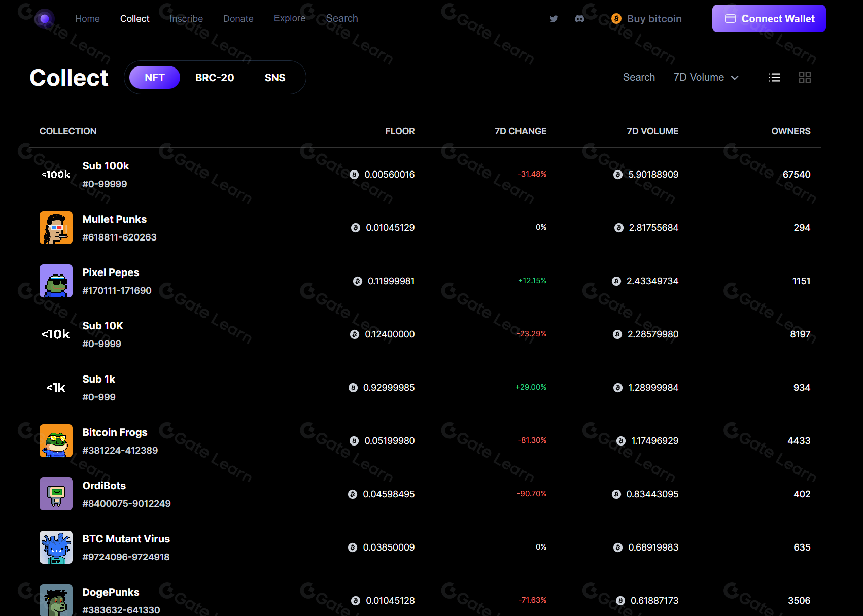Open the OrdiBots collection name
Image resolution: width=863 pixels, height=616 pixels.
(104, 486)
